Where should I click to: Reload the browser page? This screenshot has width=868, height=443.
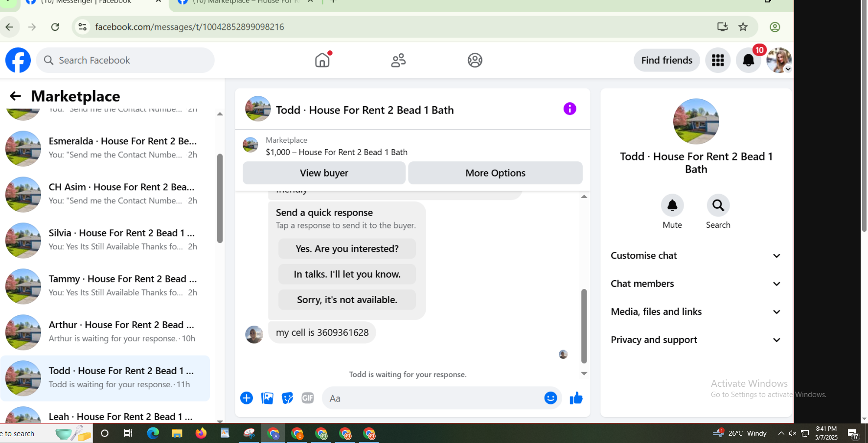(55, 27)
